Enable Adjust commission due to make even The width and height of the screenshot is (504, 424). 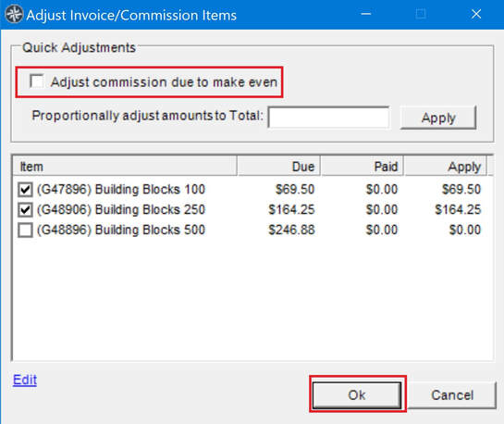[x=36, y=81]
